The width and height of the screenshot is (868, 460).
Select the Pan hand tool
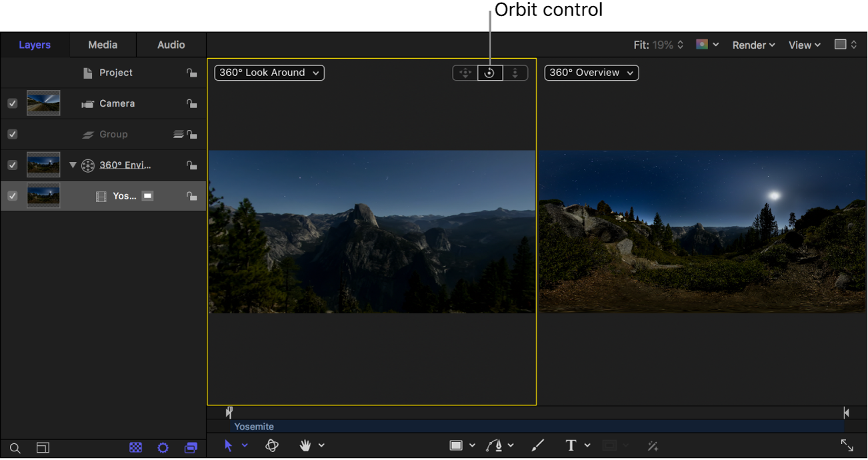pyautogui.click(x=306, y=445)
